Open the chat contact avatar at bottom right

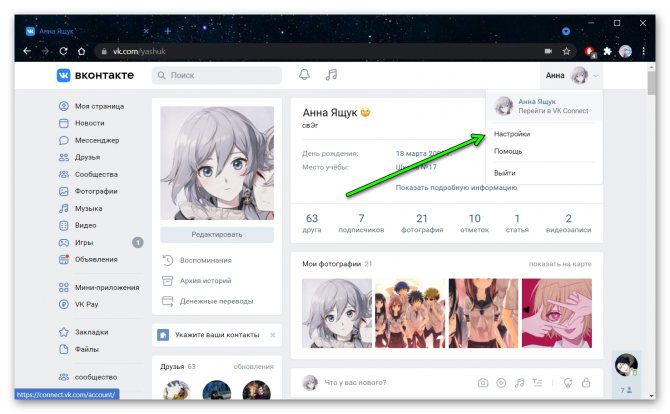pos(626,364)
